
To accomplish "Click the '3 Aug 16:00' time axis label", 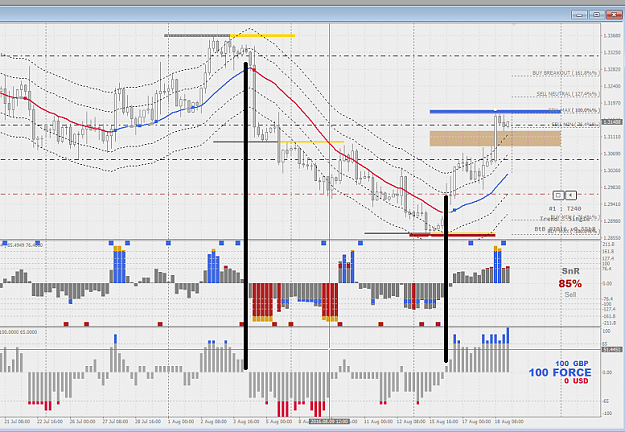I will click(246, 421).
